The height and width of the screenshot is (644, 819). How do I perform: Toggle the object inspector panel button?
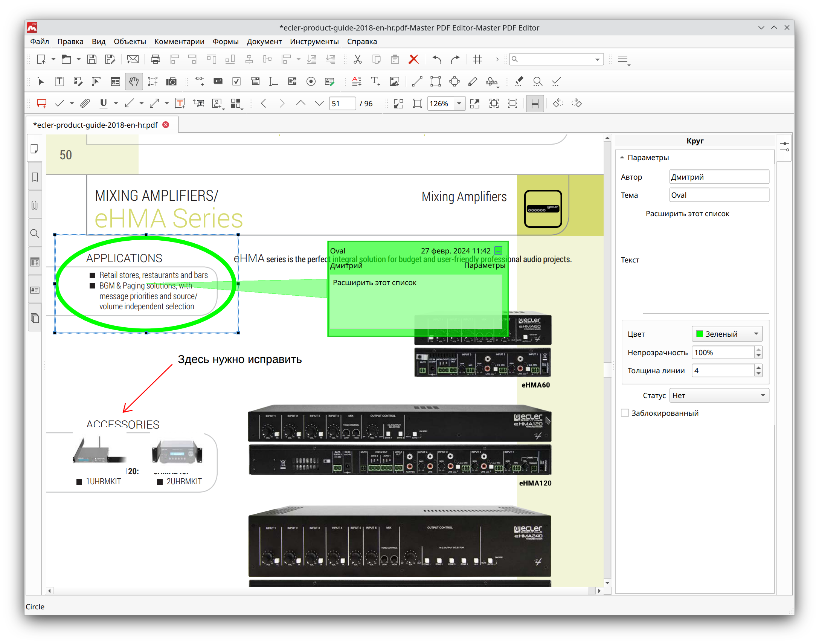click(x=784, y=147)
